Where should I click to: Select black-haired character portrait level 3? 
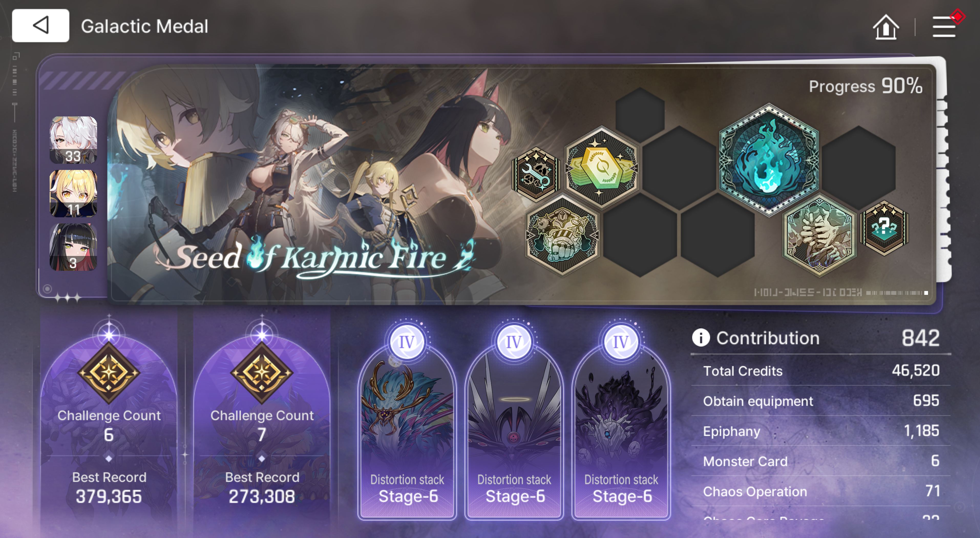click(73, 247)
